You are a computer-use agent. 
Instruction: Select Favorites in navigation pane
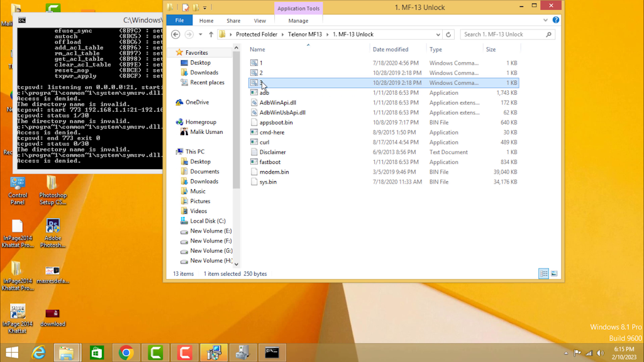point(196,53)
